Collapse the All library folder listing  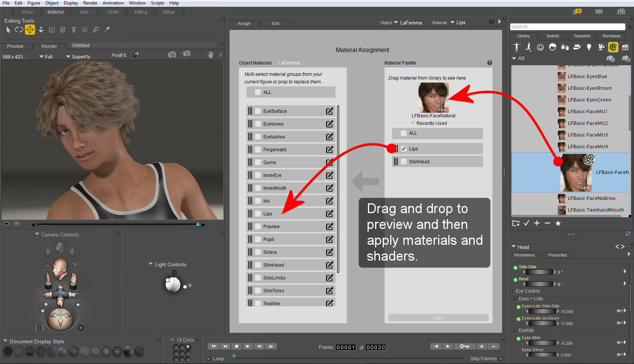tap(514, 58)
